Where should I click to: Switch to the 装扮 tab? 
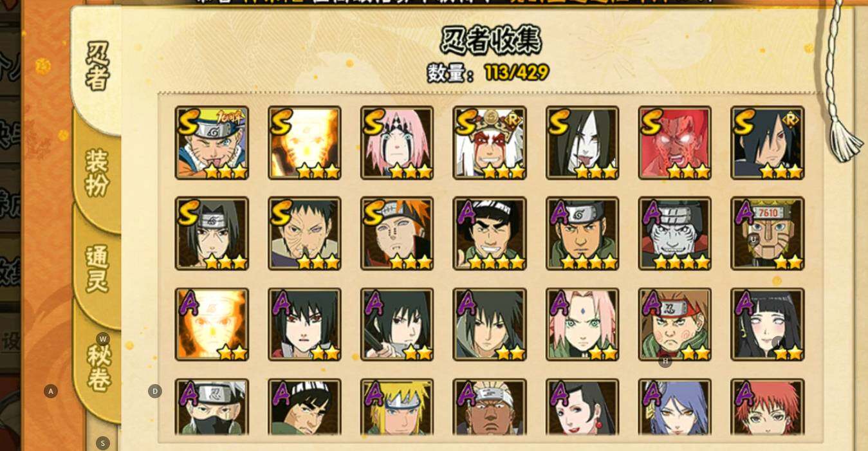pyautogui.click(x=97, y=173)
